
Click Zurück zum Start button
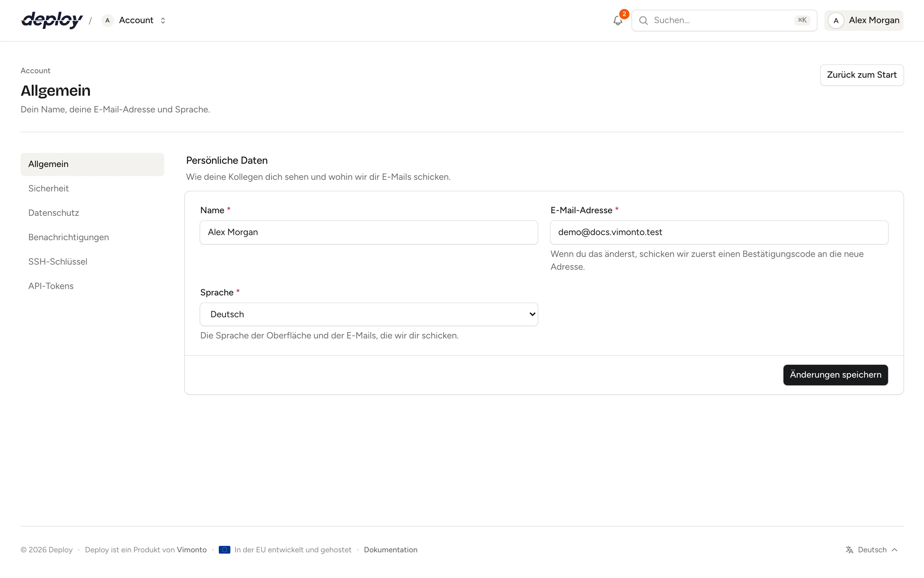click(x=862, y=75)
